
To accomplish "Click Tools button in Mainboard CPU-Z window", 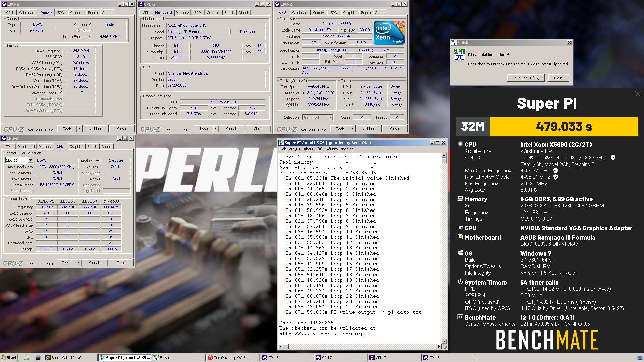I will tap(204, 129).
